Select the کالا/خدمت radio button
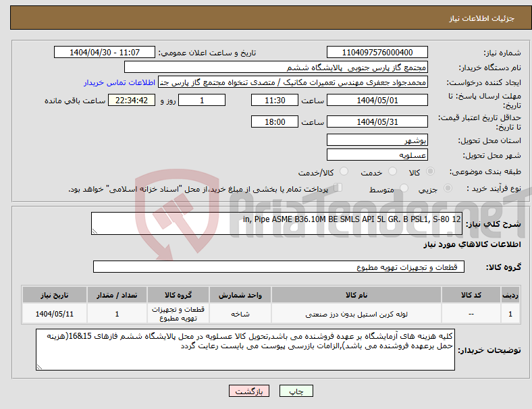 [344, 171]
